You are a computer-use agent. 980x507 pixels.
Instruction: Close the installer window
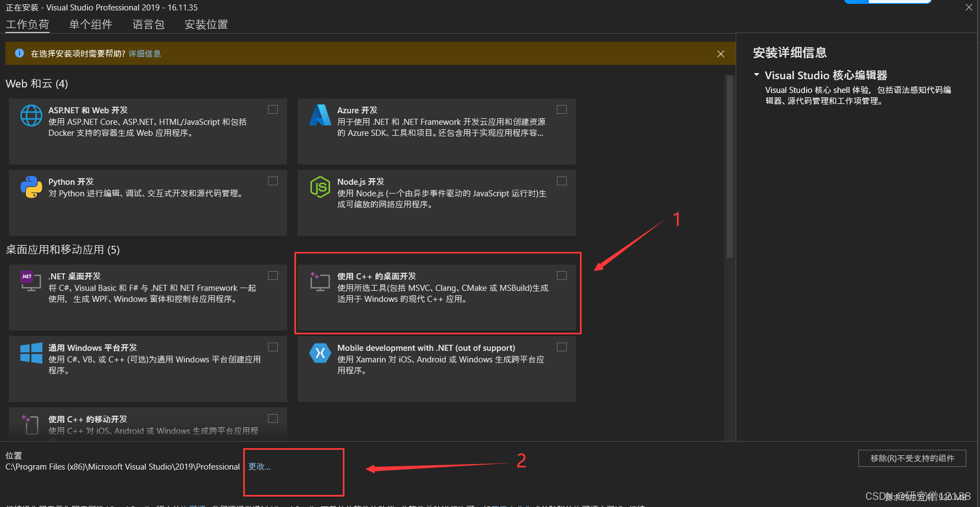[969, 7]
